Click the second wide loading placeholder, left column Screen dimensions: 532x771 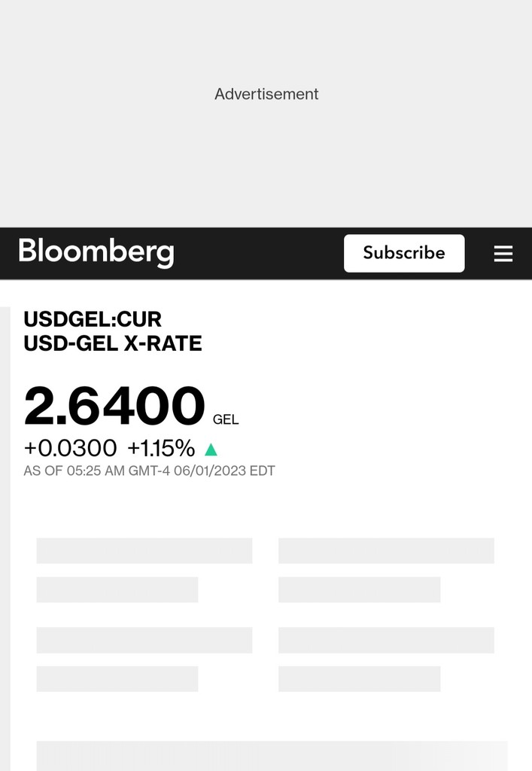[x=144, y=640]
